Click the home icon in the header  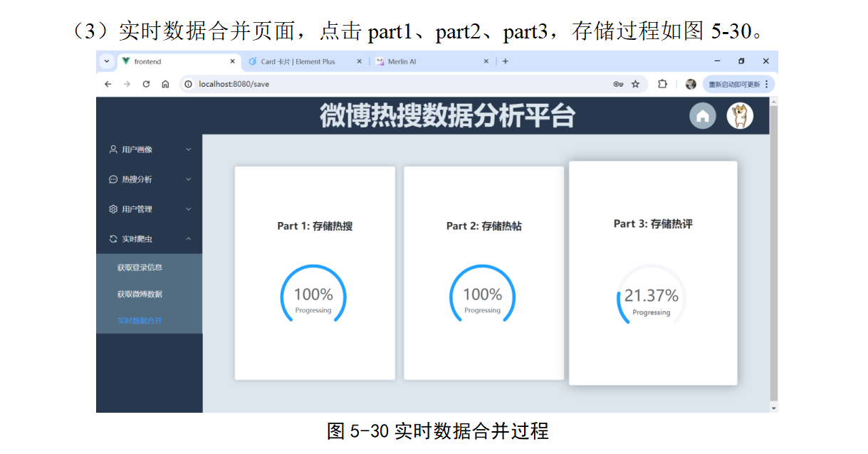[x=703, y=116]
